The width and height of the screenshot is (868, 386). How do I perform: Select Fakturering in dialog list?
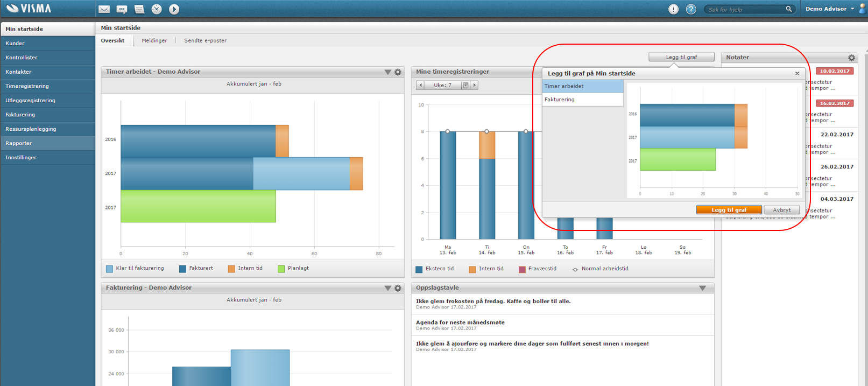point(583,100)
